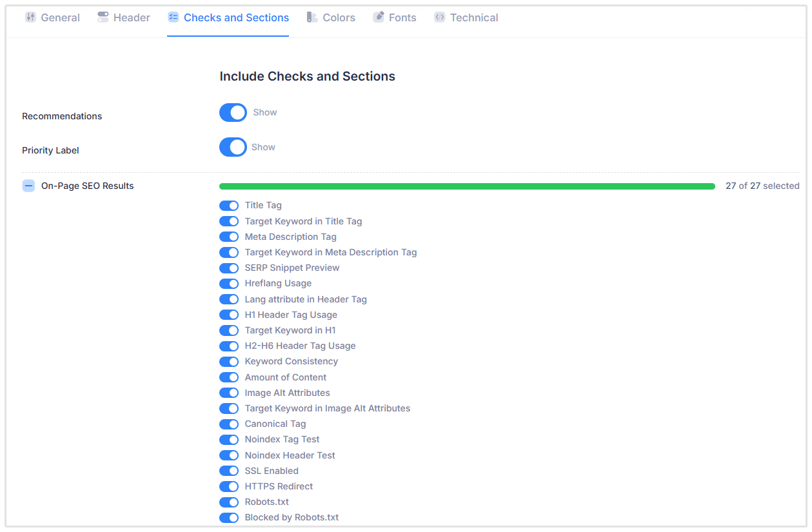Click the Fonts tab icon
The height and width of the screenshot is (532, 812).
point(379,17)
